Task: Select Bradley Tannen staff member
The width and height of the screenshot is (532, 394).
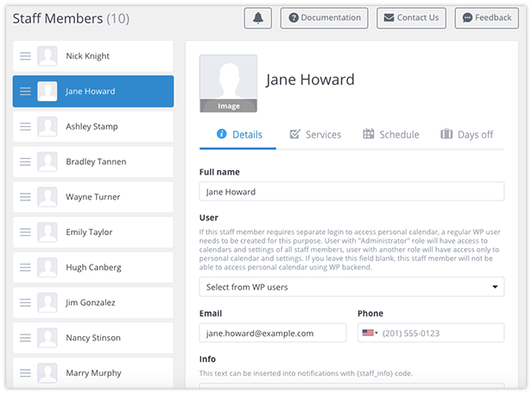Action: pyautogui.click(x=93, y=162)
